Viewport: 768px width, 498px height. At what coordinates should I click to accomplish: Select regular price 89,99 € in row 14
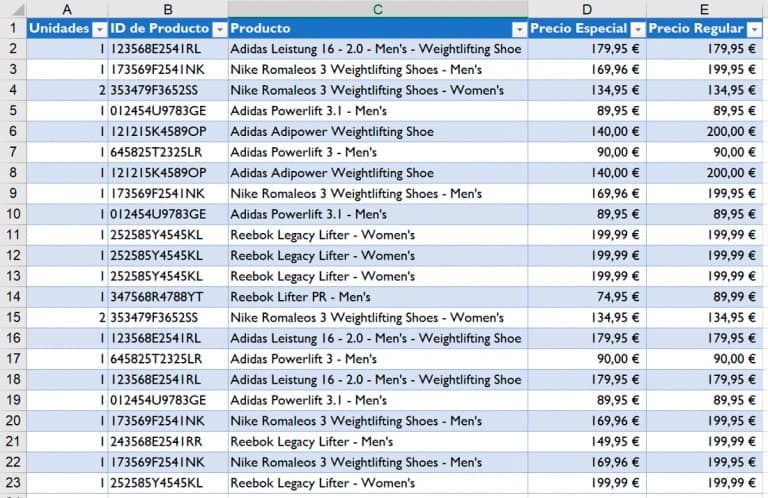tap(704, 297)
